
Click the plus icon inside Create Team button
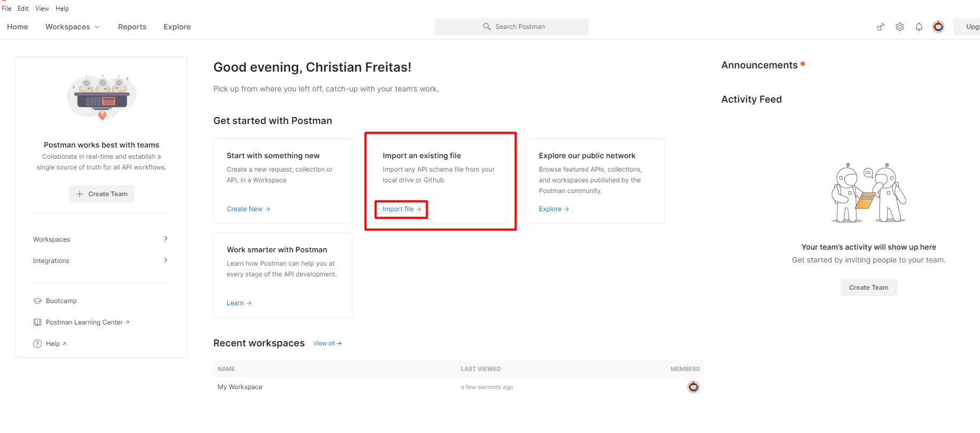coord(80,194)
